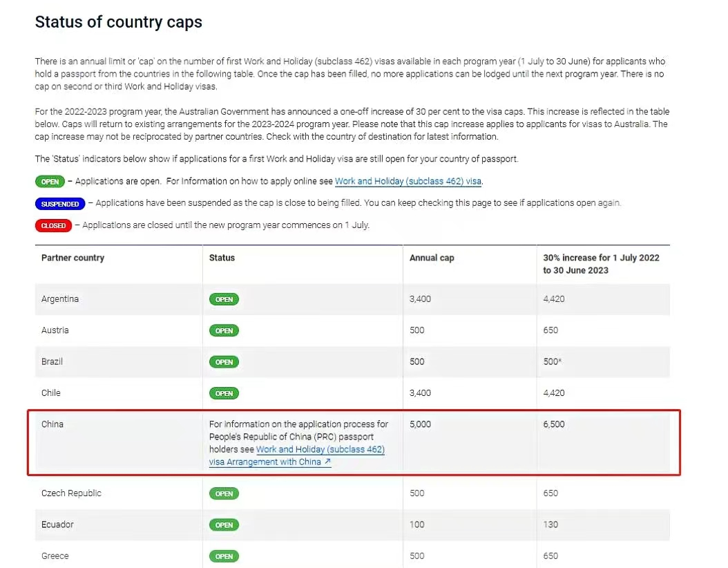Click the external link arrow icon after China
This screenshot has height=568, width=728.
[x=327, y=461]
